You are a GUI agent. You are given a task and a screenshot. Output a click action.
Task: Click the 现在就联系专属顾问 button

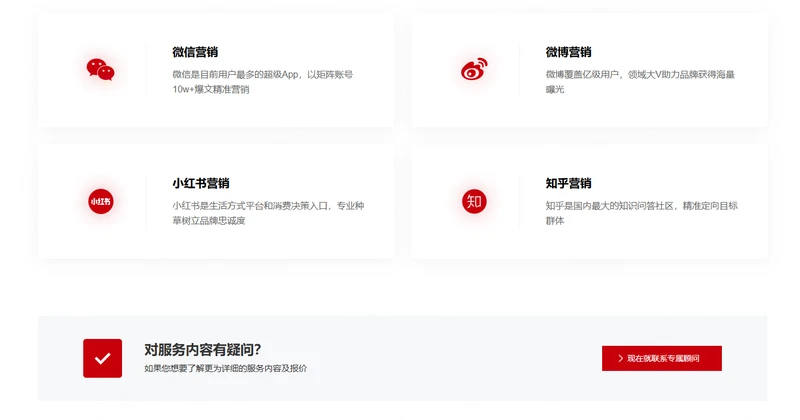(x=662, y=358)
